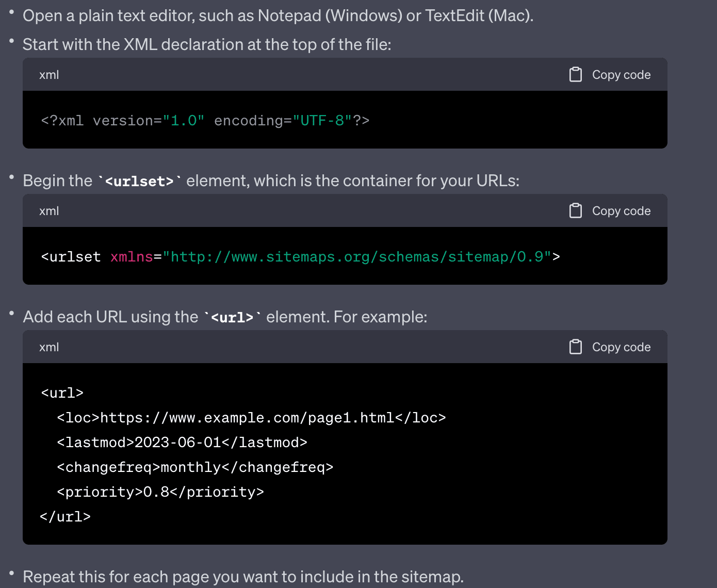
Task: Copy the url example code block
Action: click(610, 347)
